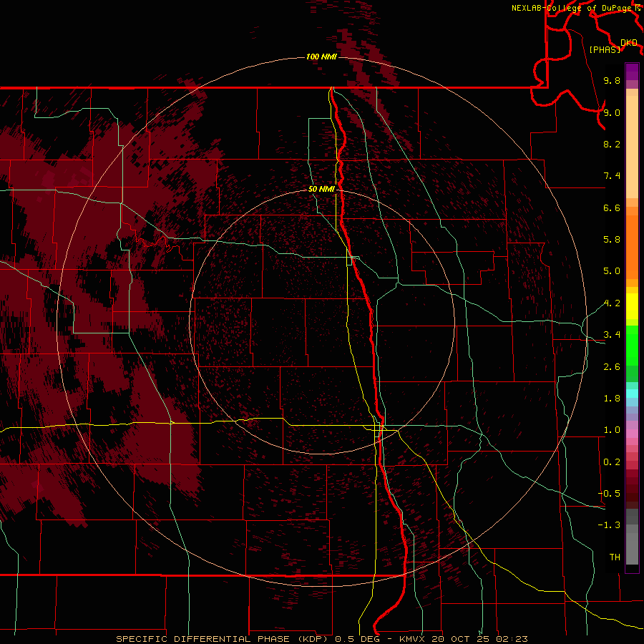644x644 pixels.
Task: Click the 6.6 legend value
Action: pyautogui.click(x=612, y=208)
